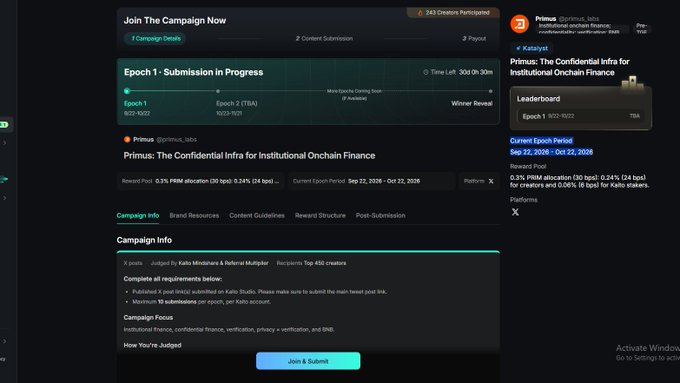Click campaign title in the main panel
The image size is (680, 383).
249,156
